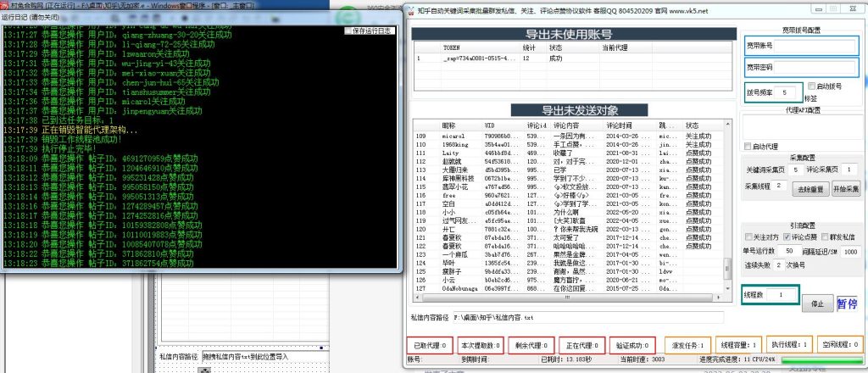Image resolution: width=868 pixels, height=373 pixels.
Task: Enable the 群发私信 checkbox
Action: tap(824, 237)
